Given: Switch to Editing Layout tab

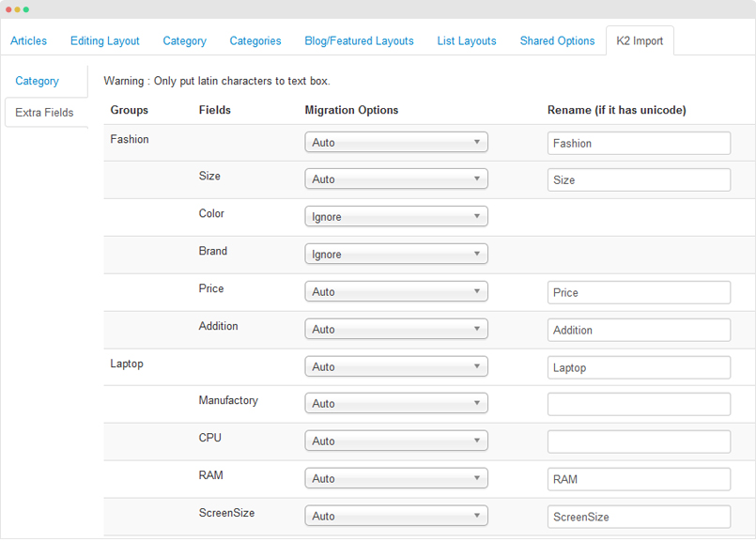Looking at the screenshot, I should (104, 41).
